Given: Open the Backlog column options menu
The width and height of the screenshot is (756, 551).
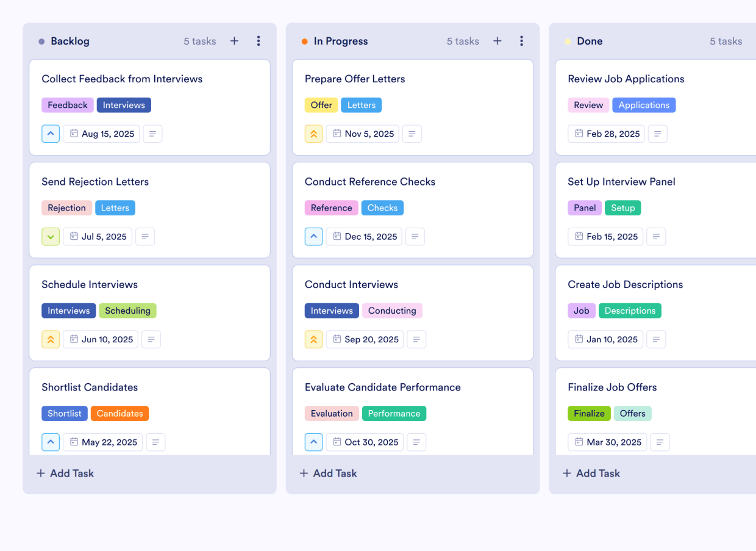Looking at the screenshot, I should (x=259, y=41).
